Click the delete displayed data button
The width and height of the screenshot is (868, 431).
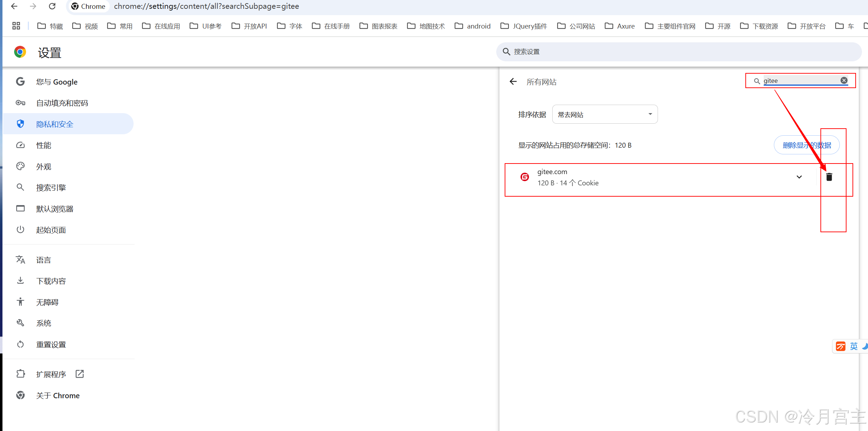pyautogui.click(x=806, y=145)
